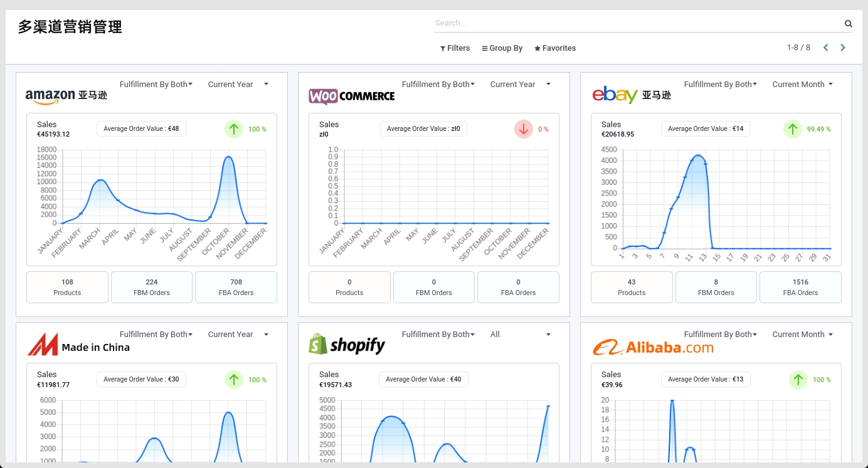Click the Made in China logo

tap(78, 345)
